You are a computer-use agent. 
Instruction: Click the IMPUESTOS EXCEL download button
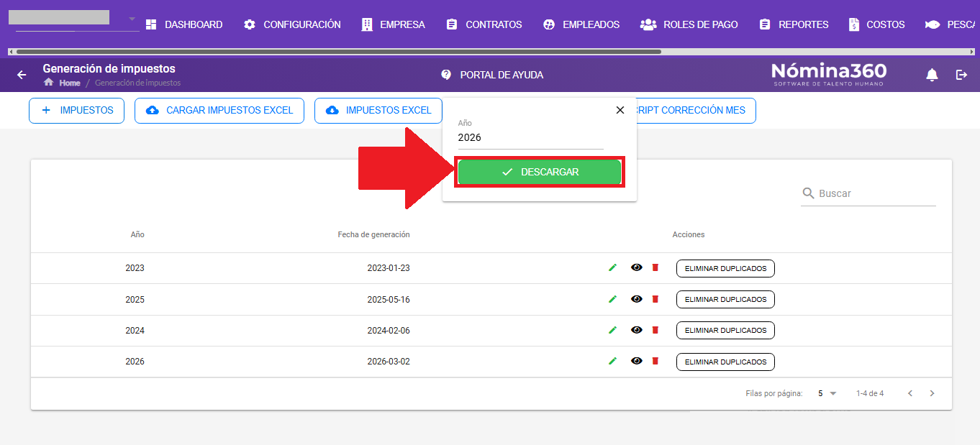point(378,111)
